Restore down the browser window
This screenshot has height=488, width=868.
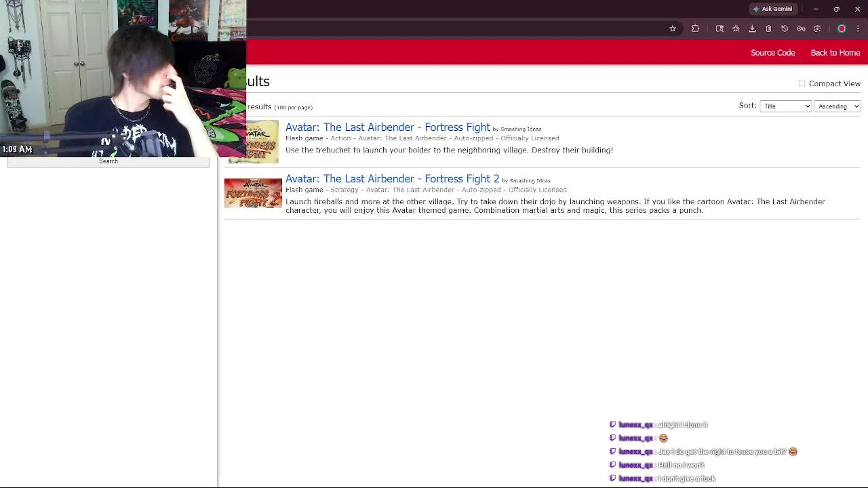coord(837,9)
